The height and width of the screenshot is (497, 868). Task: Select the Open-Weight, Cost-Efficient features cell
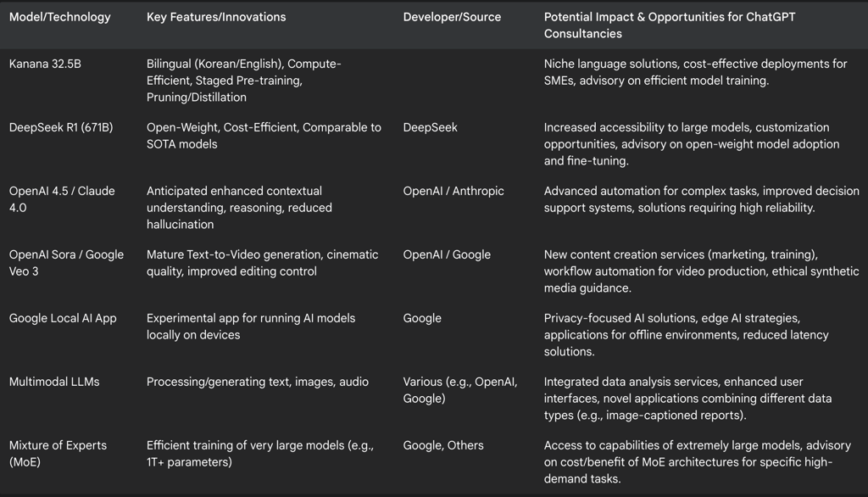click(x=264, y=136)
